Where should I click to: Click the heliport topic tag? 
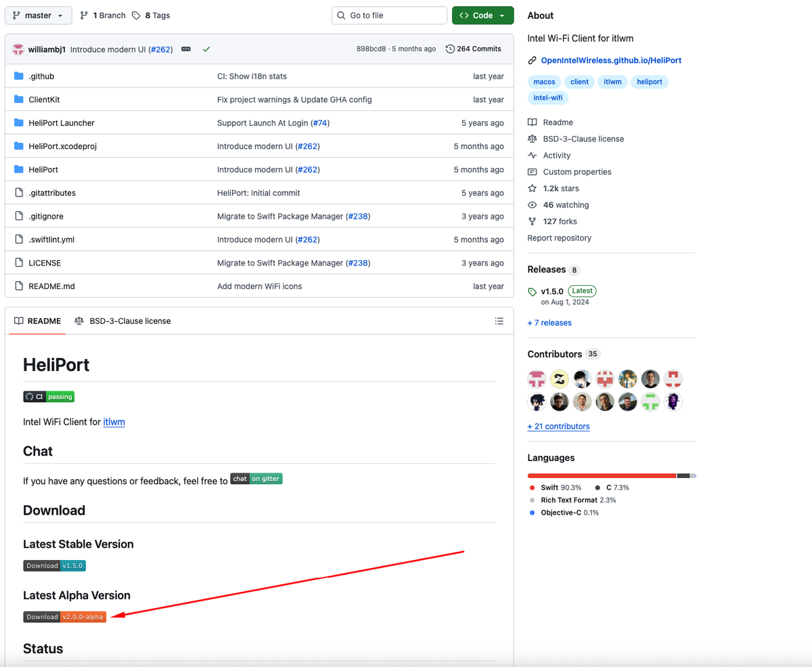(x=649, y=82)
